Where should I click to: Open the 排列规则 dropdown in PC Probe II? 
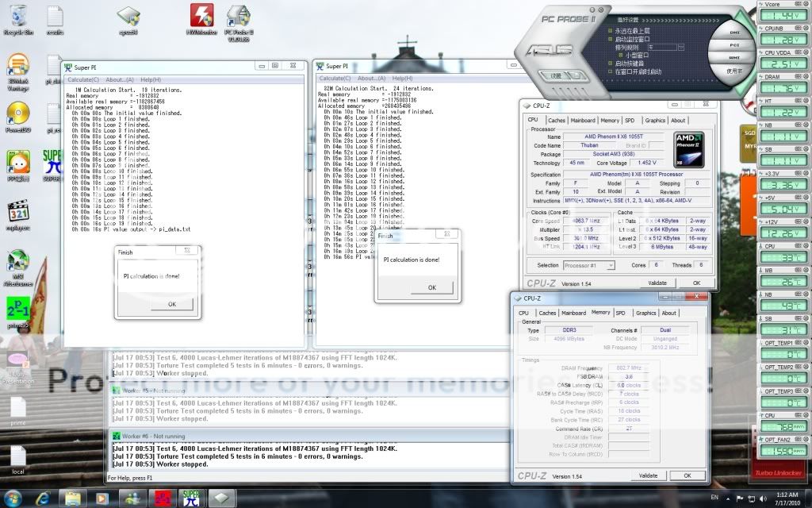[679, 48]
